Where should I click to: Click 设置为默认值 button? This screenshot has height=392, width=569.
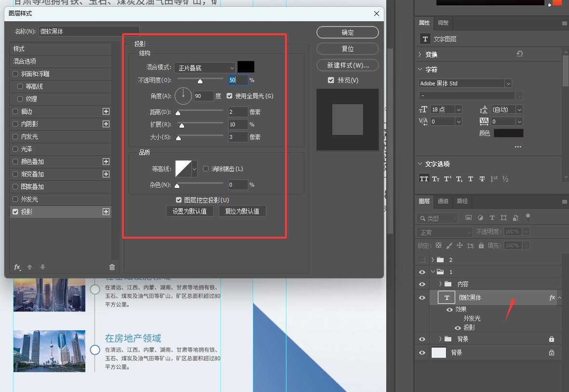tap(190, 211)
